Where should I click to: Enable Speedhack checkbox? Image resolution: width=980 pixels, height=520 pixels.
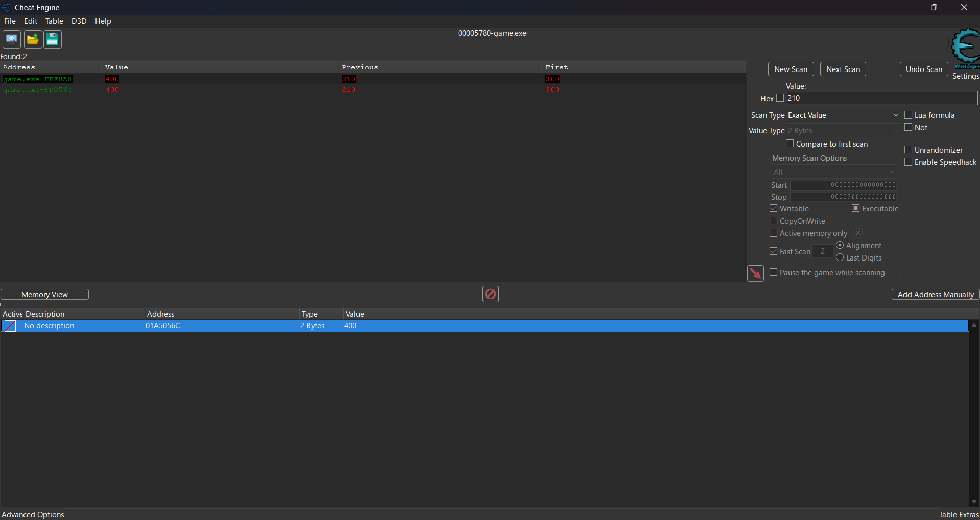point(909,162)
